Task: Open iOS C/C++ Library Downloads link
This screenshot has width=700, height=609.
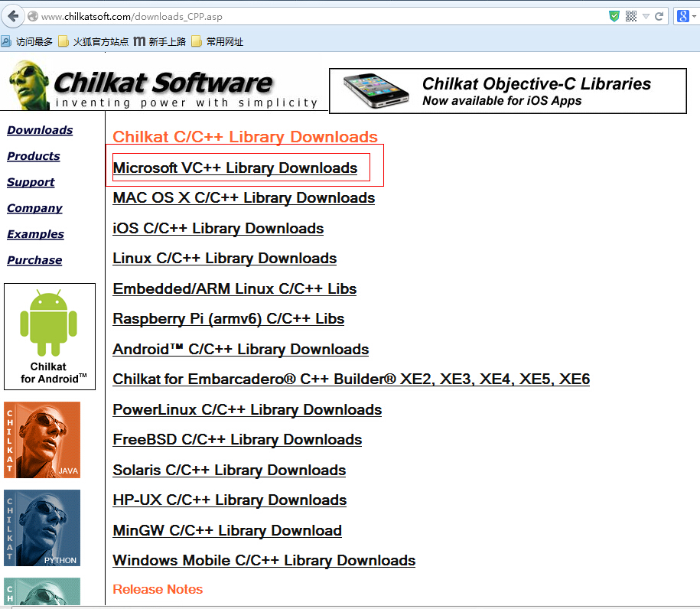Action: point(218,228)
